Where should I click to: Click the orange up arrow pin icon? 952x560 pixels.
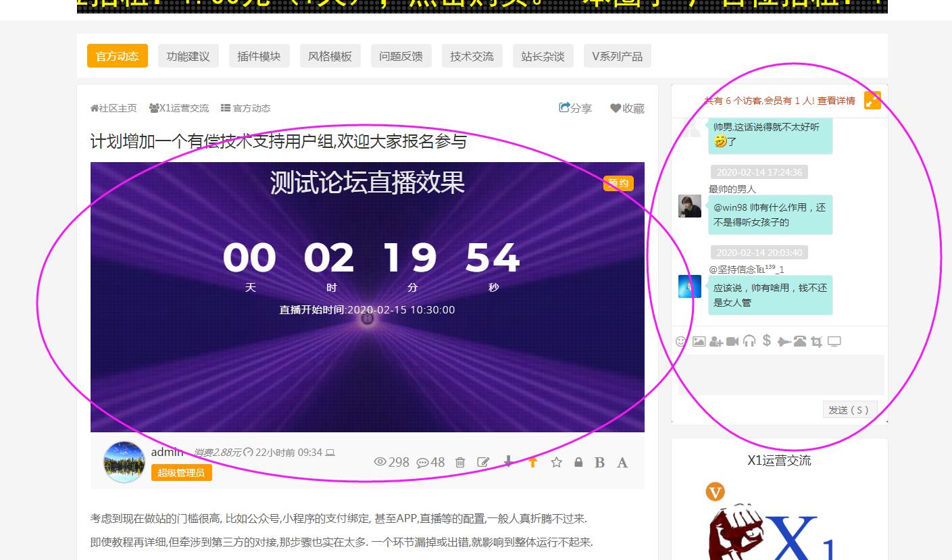[x=532, y=461]
